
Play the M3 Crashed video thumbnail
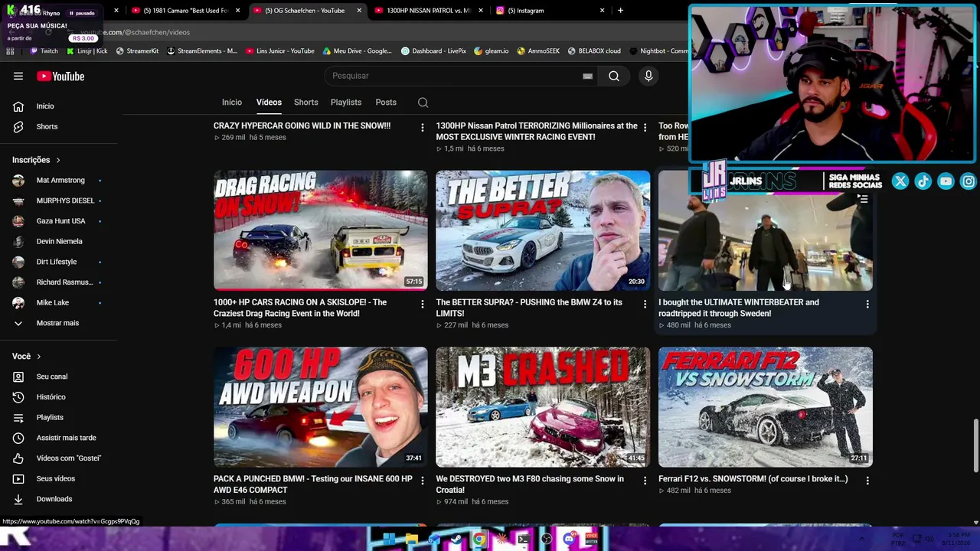pos(543,407)
